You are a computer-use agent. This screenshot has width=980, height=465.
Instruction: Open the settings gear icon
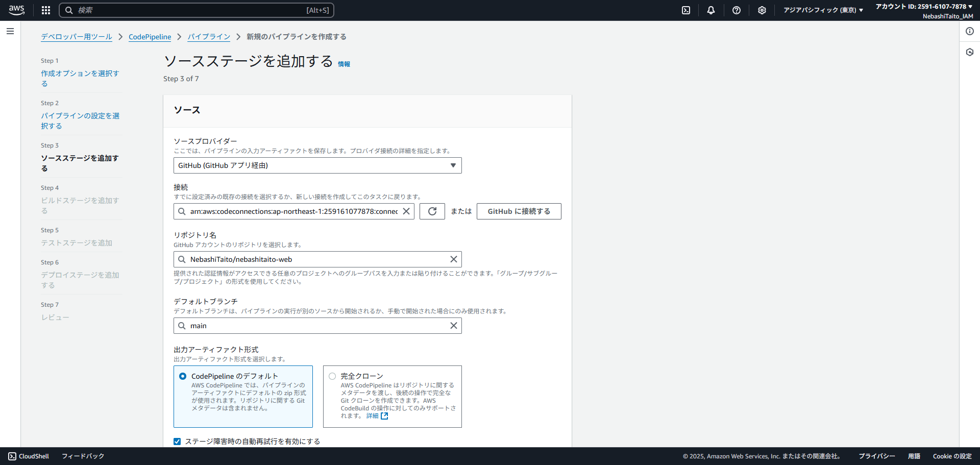(x=762, y=10)
